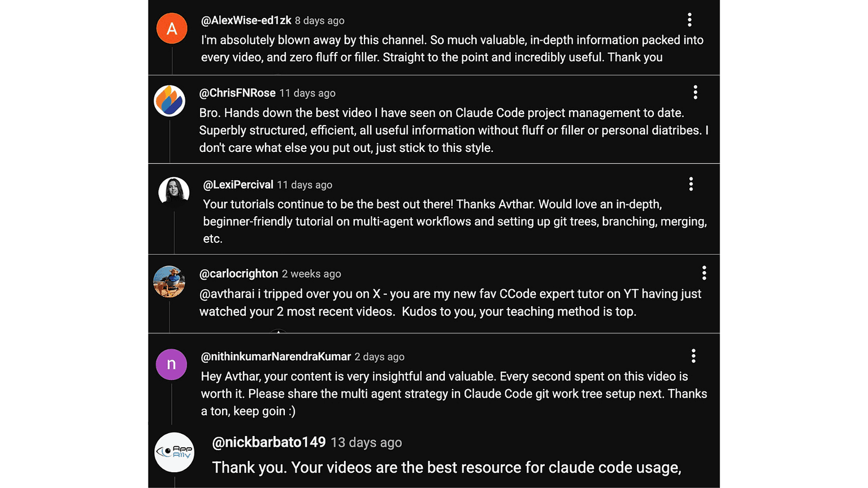The width and height of the screenshot is (868, 488).
Task: Open kebab menu for carlocrighton comment
Action: (x=704, y=273)
